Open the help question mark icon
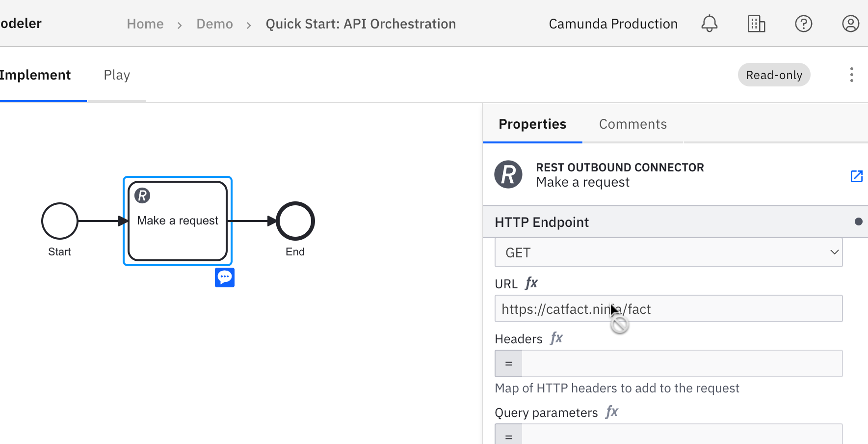Viewport: 868px width, 444px height. [803, 24]
